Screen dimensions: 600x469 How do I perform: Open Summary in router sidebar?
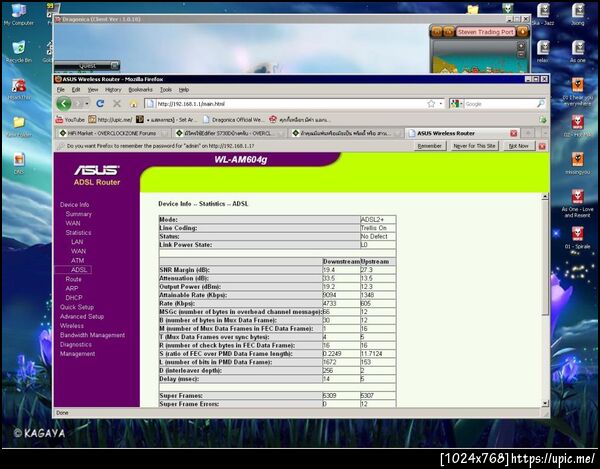pos(78,214)
